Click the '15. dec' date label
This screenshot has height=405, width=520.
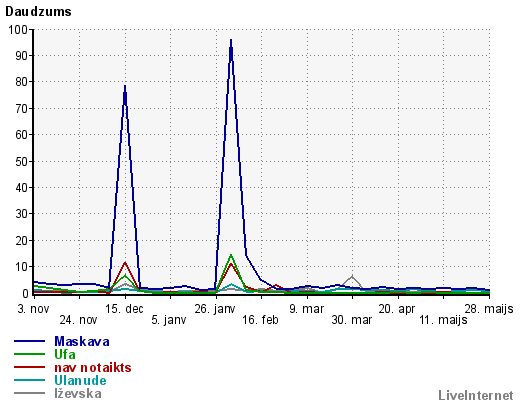click(x=124, y=309)
